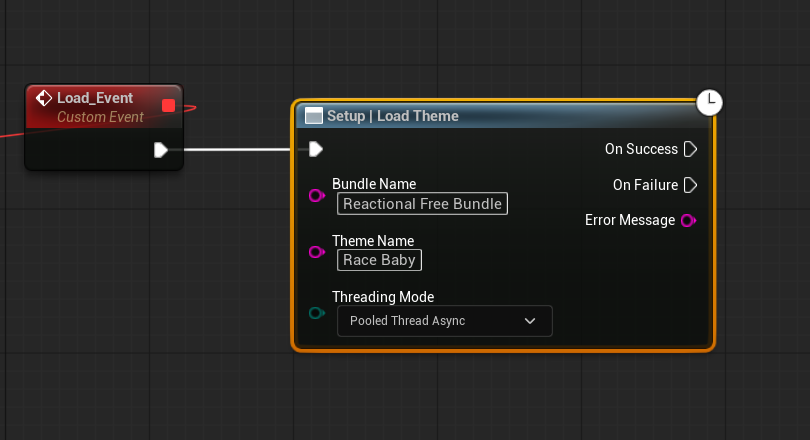Open the Threading Mode dropdown

click(x=444, y=321)
